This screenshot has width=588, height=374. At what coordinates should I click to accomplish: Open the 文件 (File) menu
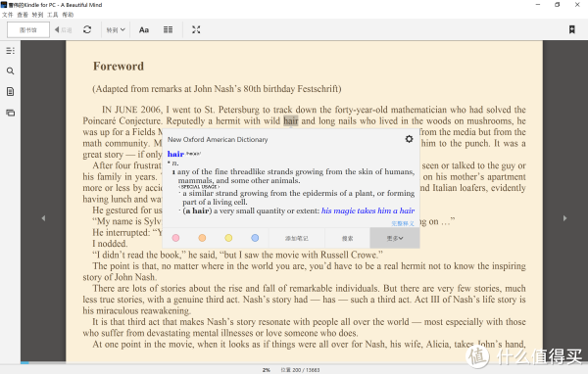[x=7, y=15]
